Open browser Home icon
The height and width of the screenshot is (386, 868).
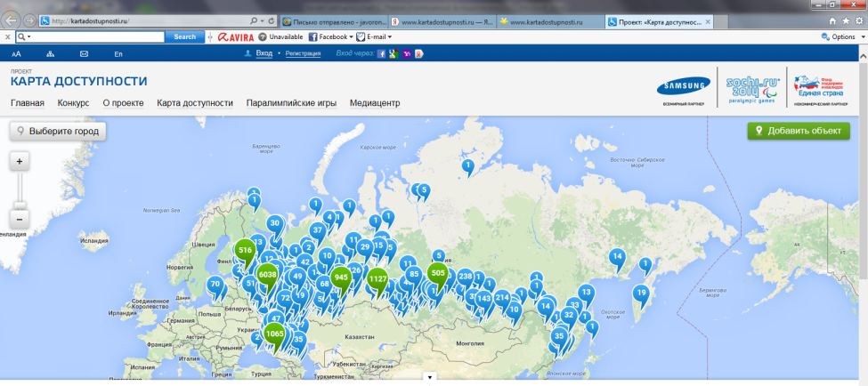click(832, 20)
